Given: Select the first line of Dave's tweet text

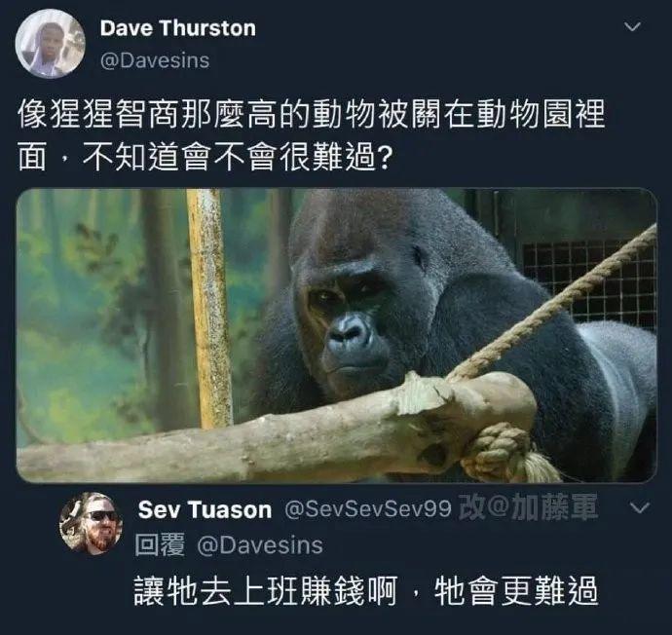Looking at the screenshot, I should coord(312,114).
